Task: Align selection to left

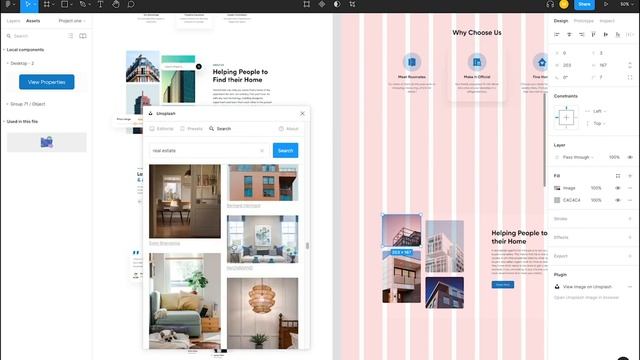Action: click(557, 35)
